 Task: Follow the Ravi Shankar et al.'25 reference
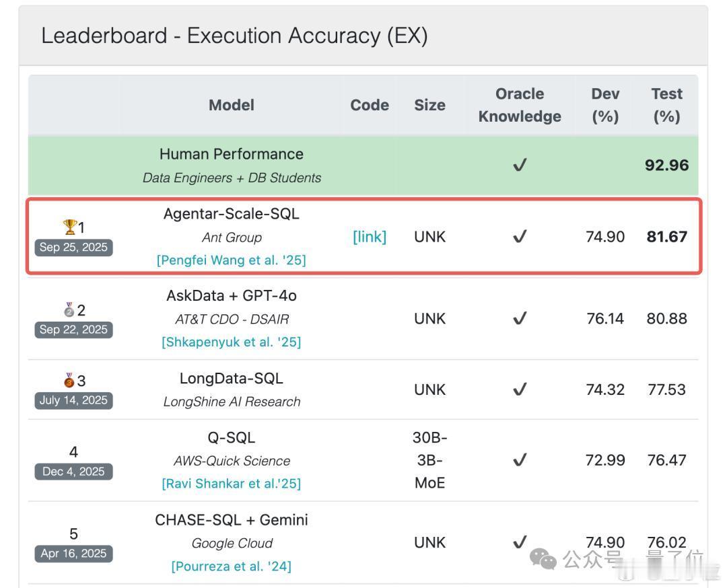coord(232,483)
